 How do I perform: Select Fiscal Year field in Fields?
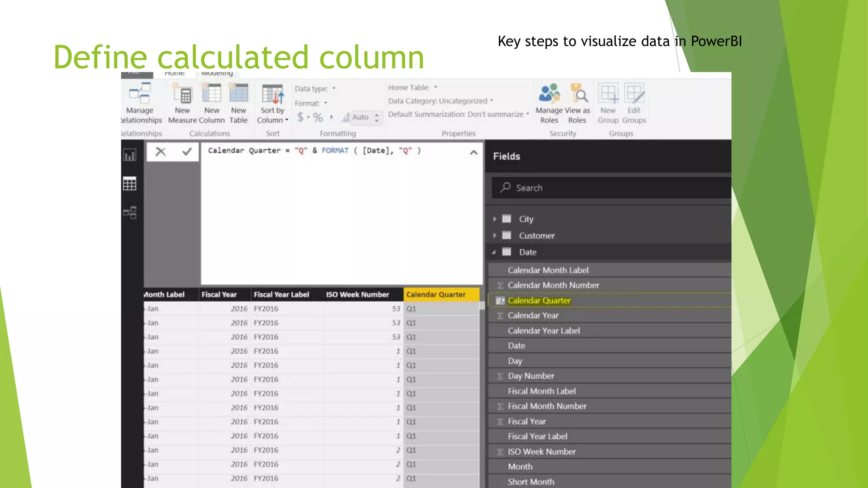(x=609, y=421)
